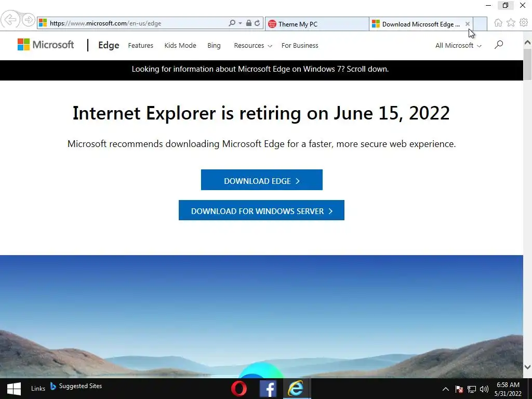Expand the All Microsoft dropdown
Image resolution: width=532 pixels, height=399 pixels.
(x=458, y=46)
